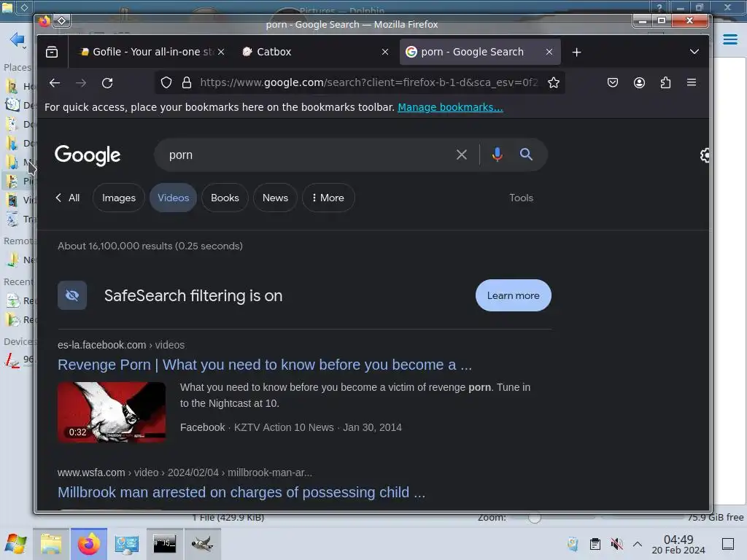Click the Firefox back arrow button

[x=55, y=83]
